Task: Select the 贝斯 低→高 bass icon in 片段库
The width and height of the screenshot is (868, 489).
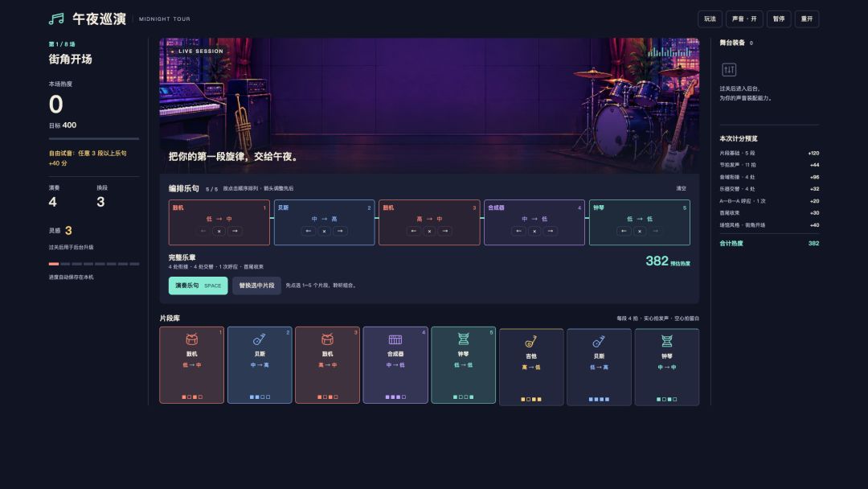Action: (599, 341)
